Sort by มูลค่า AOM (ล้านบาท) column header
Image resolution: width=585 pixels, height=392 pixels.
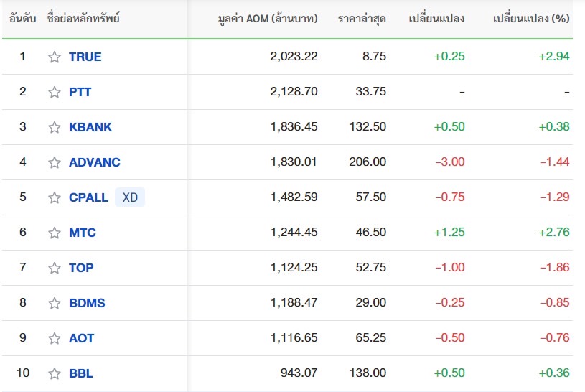(268, 18)
